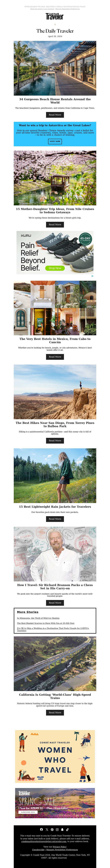This screenshot has height=868, width=110.
Task: Click Shop Now in the Kuru ad
Action: click(55, 268)
